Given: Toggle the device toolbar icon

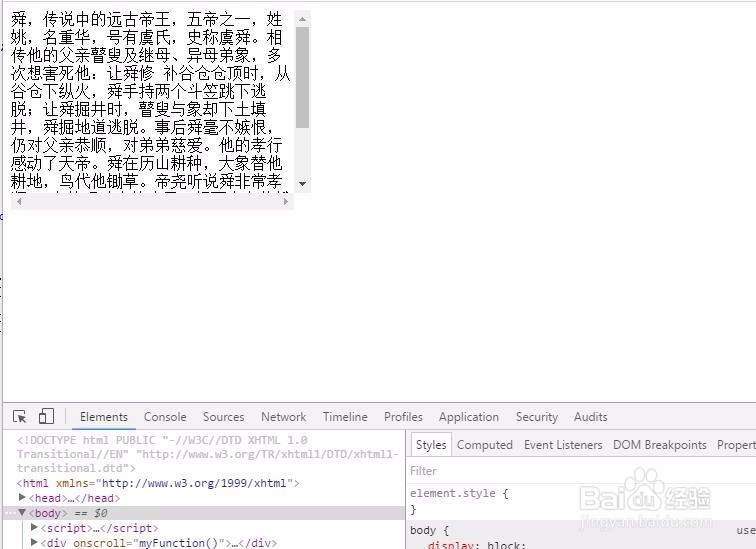Looking at the screenshot, I should (46, 416).
